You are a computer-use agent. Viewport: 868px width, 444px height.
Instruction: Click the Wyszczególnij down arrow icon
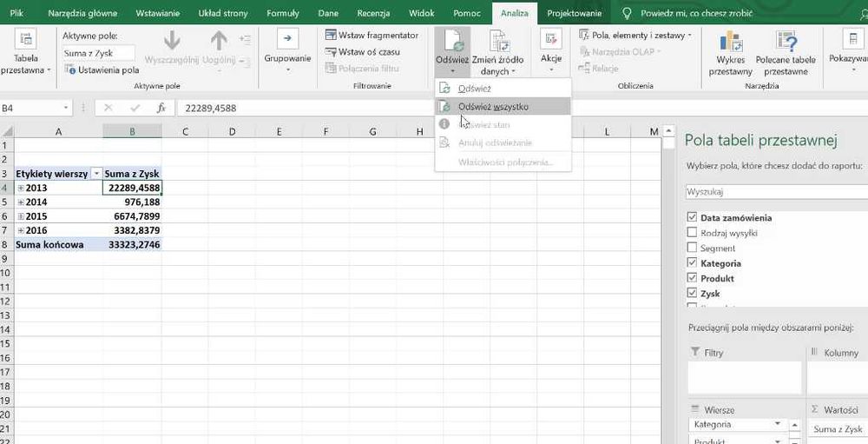click(172, 41)
